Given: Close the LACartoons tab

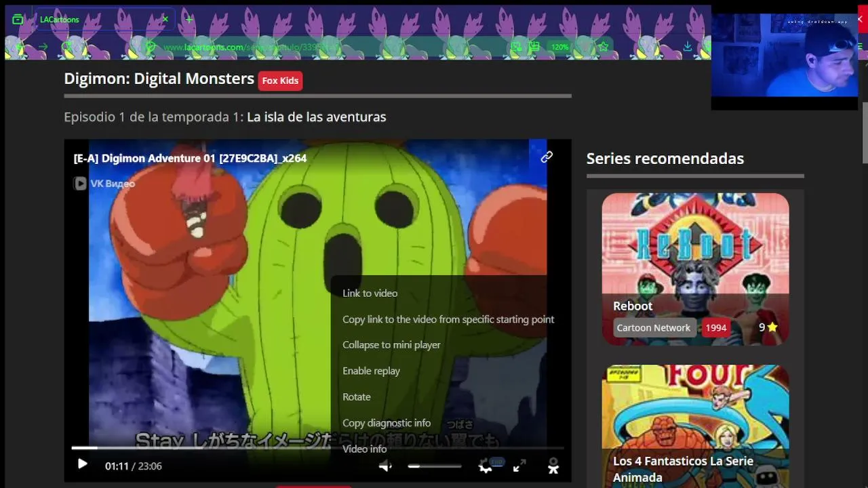Looking at the screenshot, I should 165,20.
